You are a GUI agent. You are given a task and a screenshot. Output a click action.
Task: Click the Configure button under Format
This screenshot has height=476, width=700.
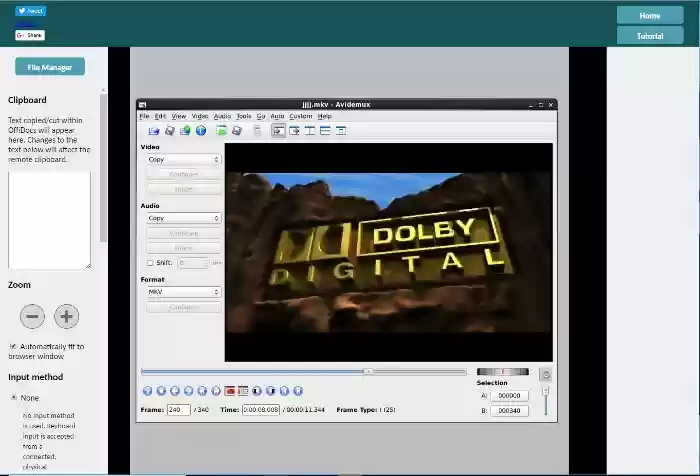tap(183, 307)
